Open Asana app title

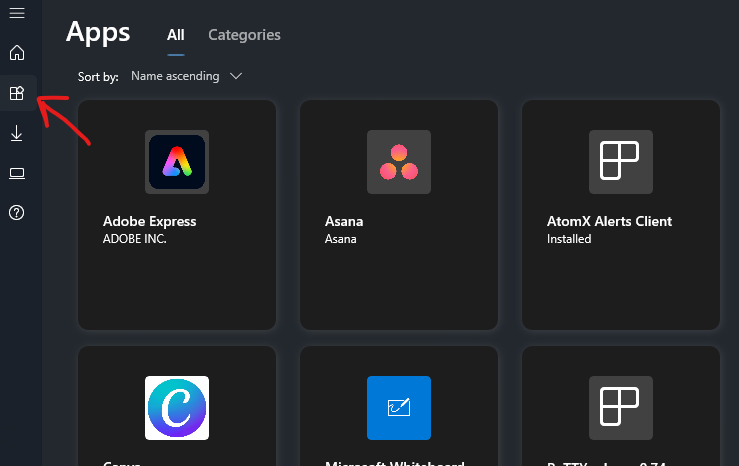click(x=344, y=221)
